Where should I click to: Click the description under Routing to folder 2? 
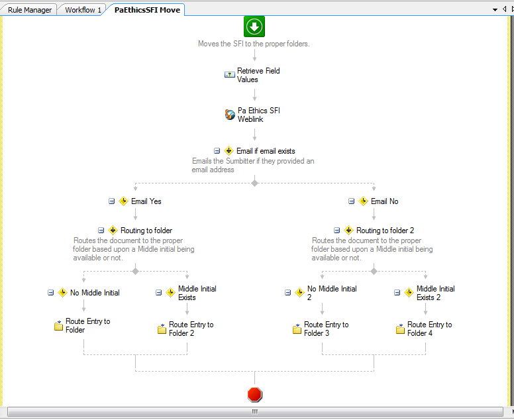[372, 249]
